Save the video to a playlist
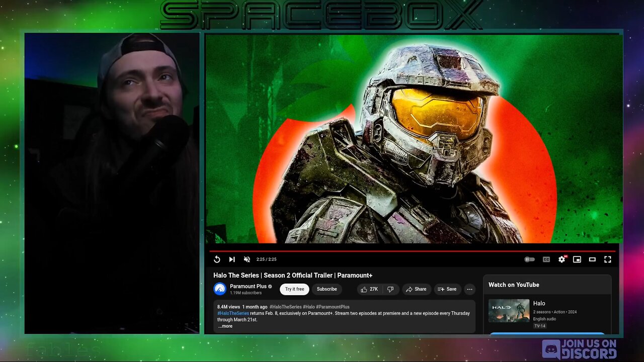Screen dimensions: 644x362 (447, 289)
